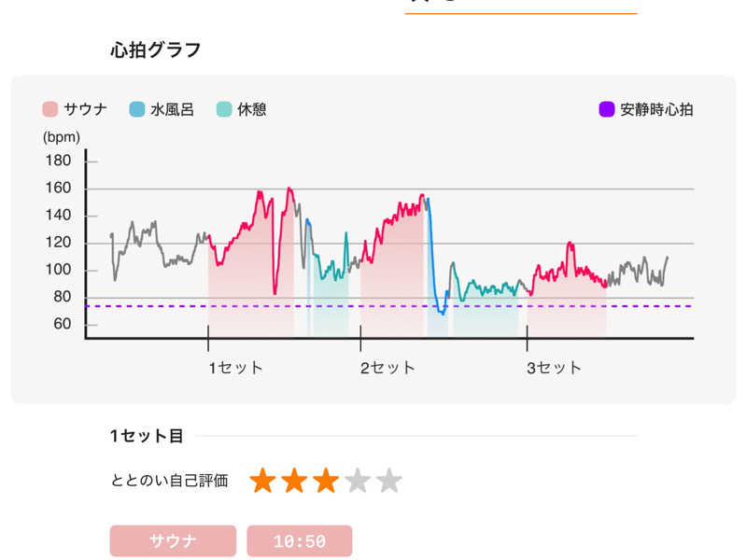
Task: Click the second rating star
Action: click(x=294, y=482)
